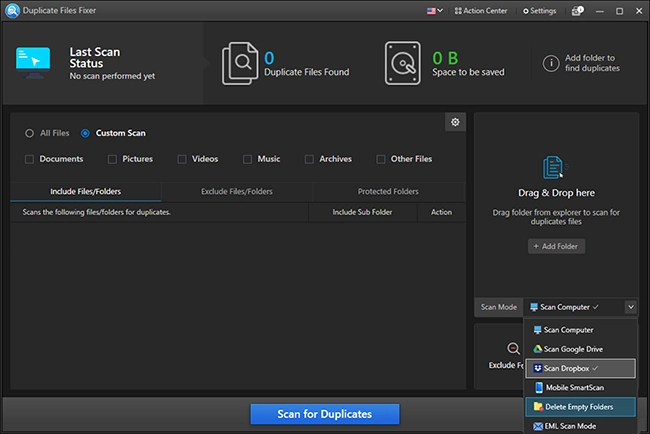Click the Drag & Drop here heading
The width and height of the screenshot is (650, 434).
pyautogui.click(x=556, y=193)
